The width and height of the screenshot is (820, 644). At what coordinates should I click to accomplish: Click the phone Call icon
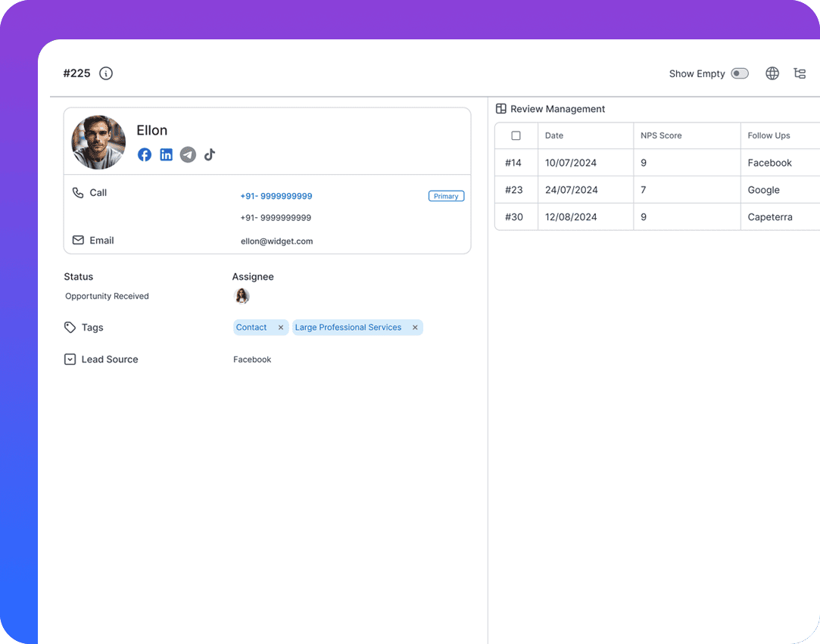pos(78,193)
